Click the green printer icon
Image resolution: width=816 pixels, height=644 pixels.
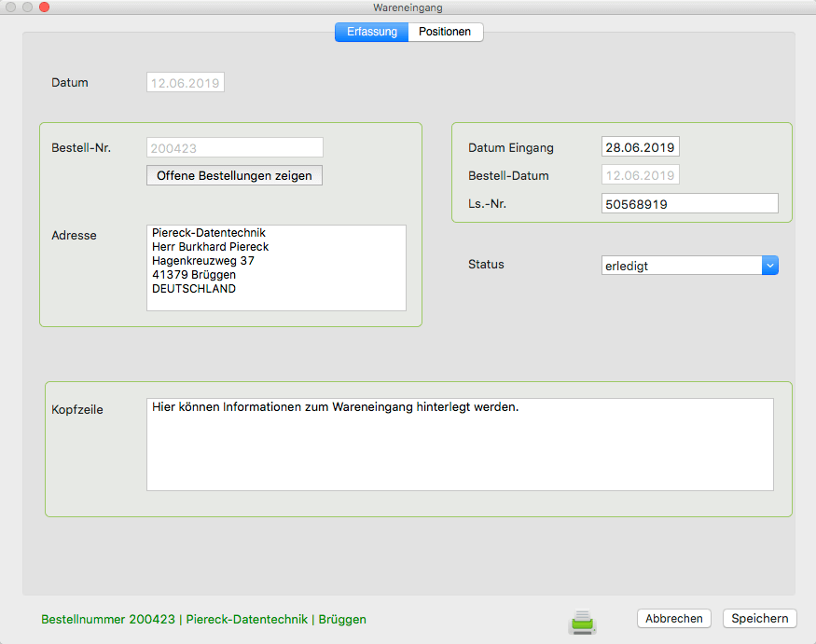582,622
